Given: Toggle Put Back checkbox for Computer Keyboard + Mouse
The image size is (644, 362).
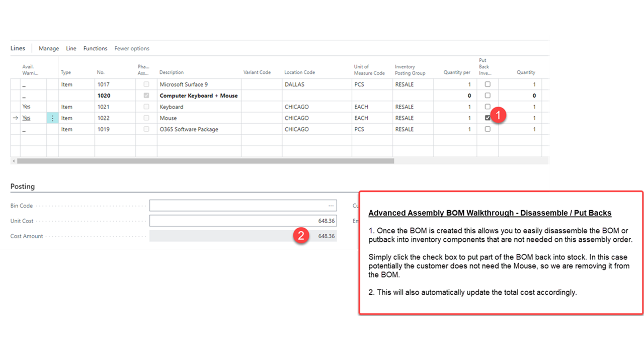Looking at the screenshot, I should pos(488,96).
